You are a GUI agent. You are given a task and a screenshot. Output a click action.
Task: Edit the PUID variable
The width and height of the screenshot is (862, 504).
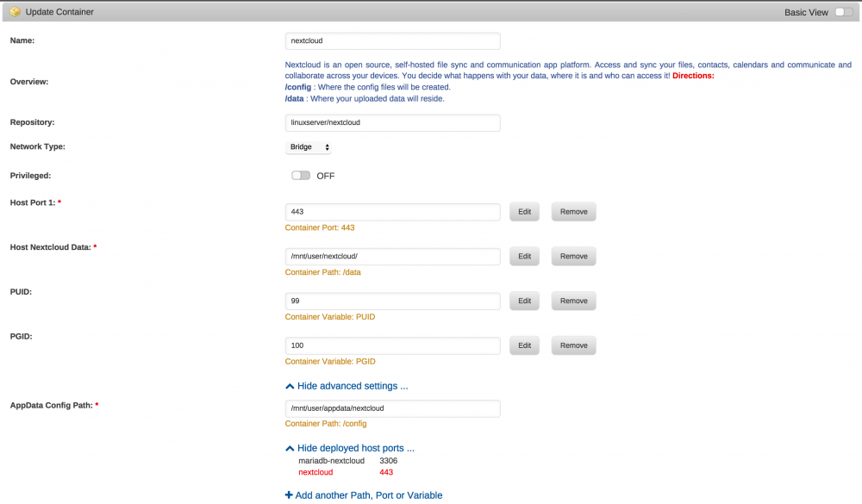[524, 301]
